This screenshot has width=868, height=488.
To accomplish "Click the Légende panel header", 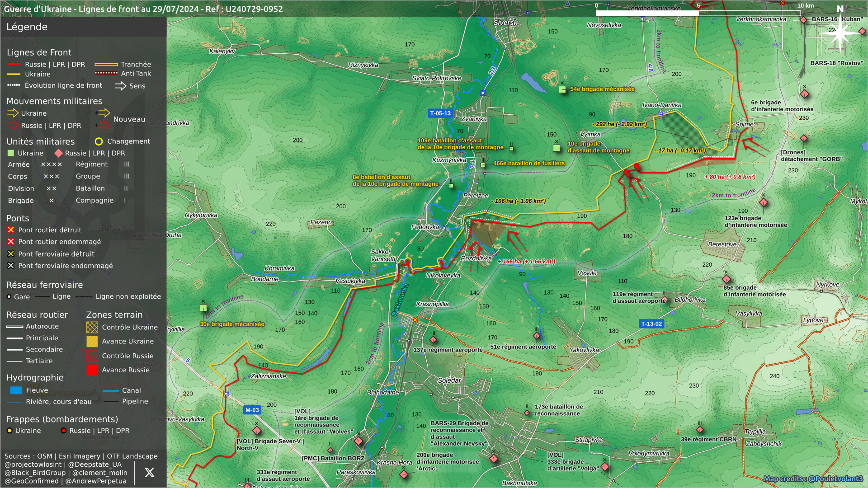I will 27,27.
